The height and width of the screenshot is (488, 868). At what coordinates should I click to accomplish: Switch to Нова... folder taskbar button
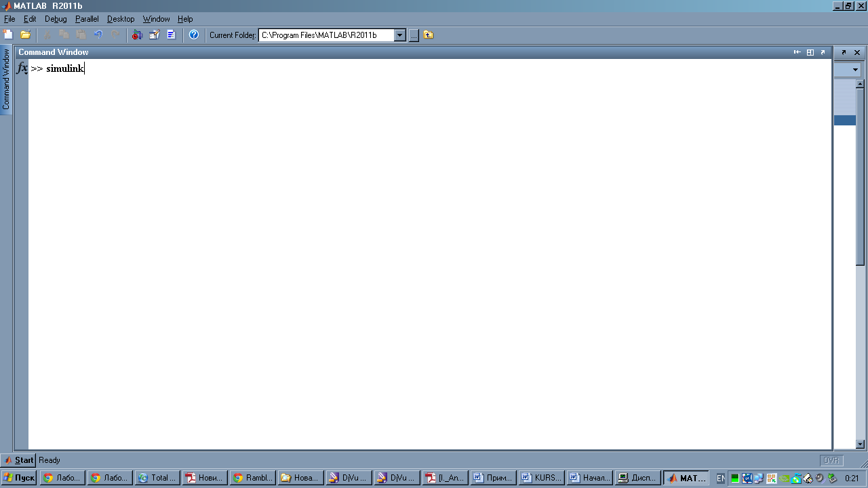coord(299,478)
